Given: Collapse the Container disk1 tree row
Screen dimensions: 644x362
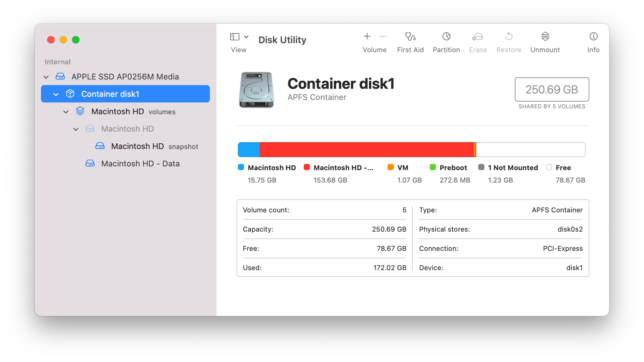Looking at the screenshot, I should [x=56, y=94].
